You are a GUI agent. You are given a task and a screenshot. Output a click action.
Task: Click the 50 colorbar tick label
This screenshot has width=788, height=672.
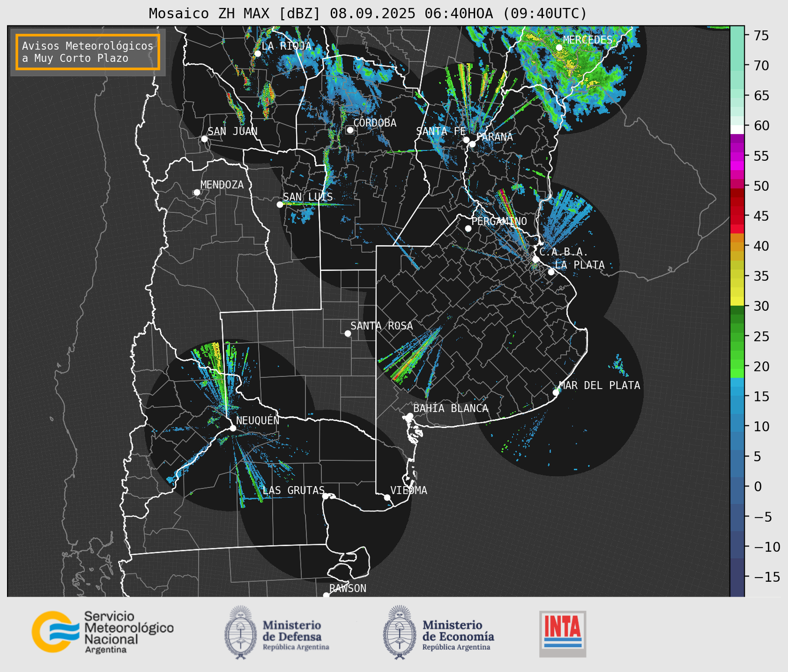pos(761,186)
